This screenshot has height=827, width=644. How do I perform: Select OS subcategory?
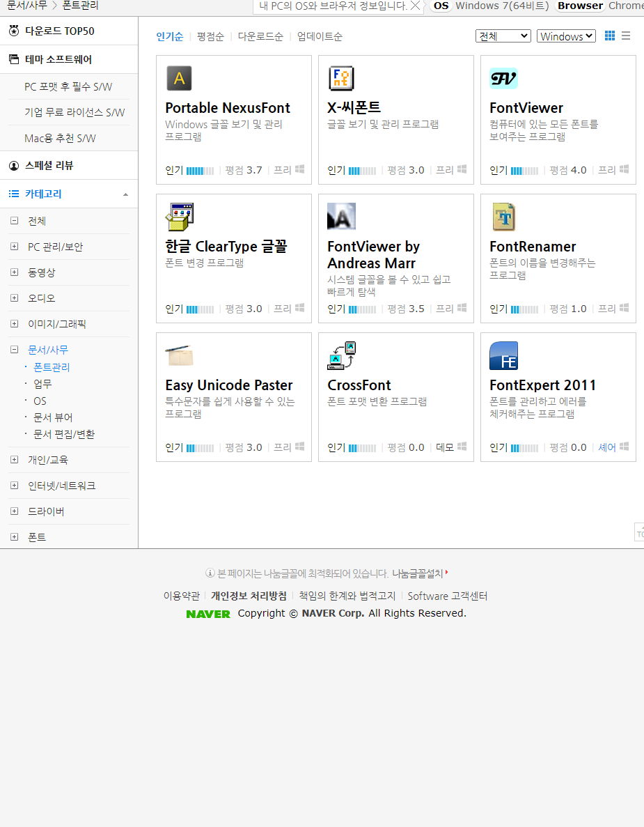coord(40,401)
